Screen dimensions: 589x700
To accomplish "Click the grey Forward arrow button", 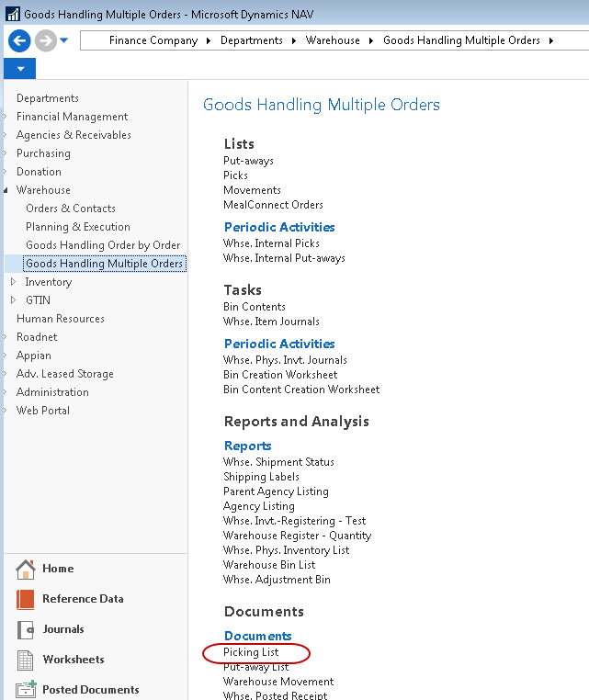I will click(x=45, y=40).
